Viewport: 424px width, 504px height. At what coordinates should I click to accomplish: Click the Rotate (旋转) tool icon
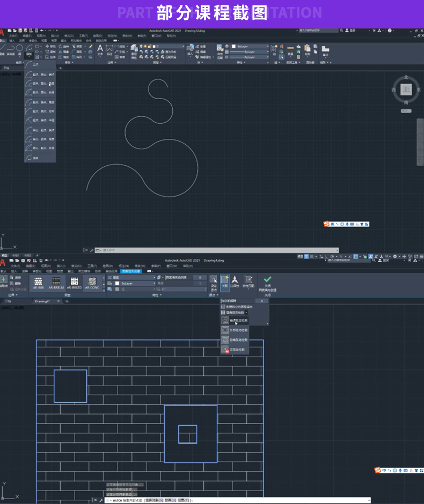point(60,46)
